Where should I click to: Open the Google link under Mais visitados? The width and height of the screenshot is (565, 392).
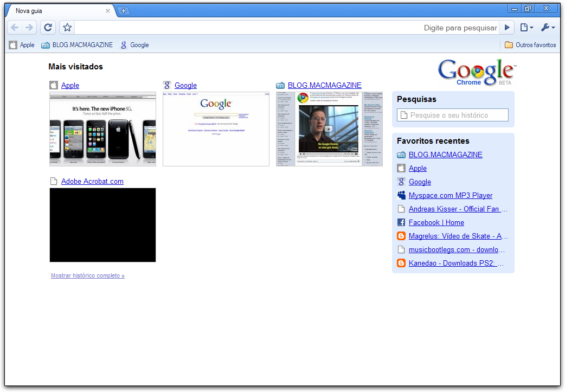tap(185, 85)
